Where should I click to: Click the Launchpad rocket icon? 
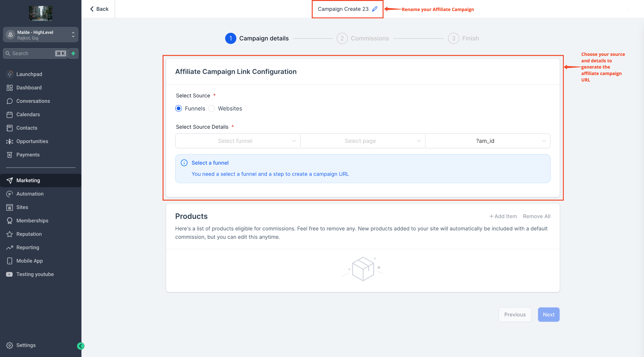10,74
